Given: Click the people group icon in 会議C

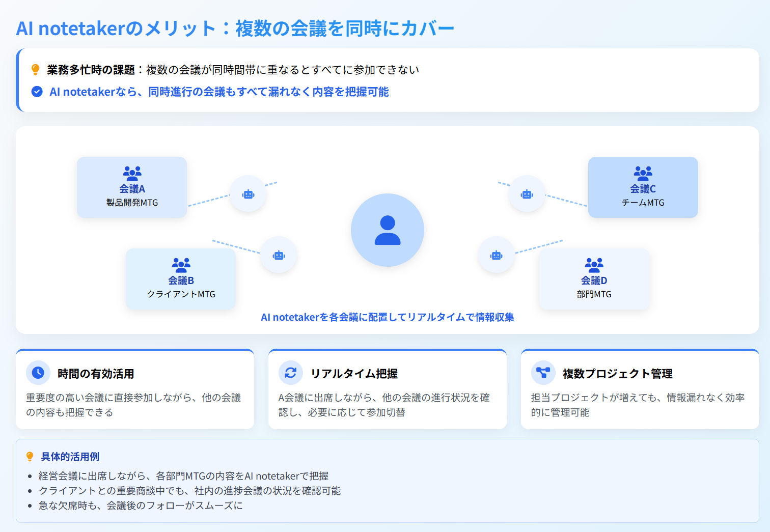Looking at the screenshot, I should click(643, 173).
